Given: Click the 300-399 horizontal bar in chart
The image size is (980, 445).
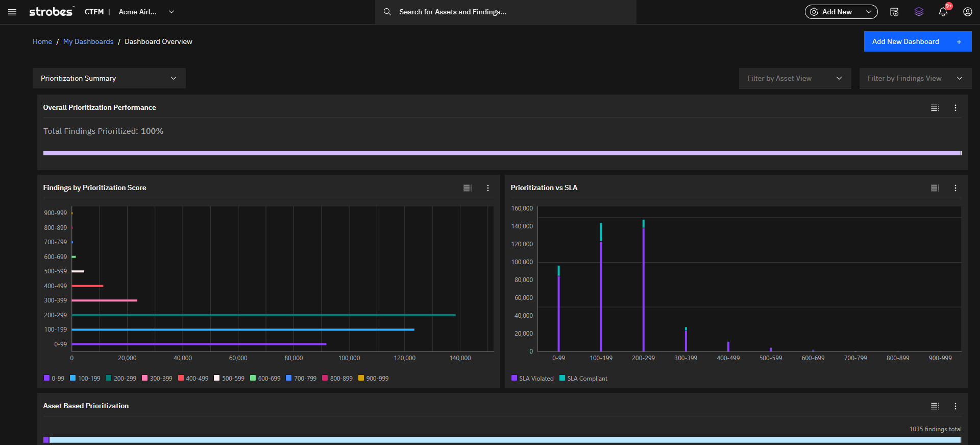Looking at the screenshot, I should 104,300.
